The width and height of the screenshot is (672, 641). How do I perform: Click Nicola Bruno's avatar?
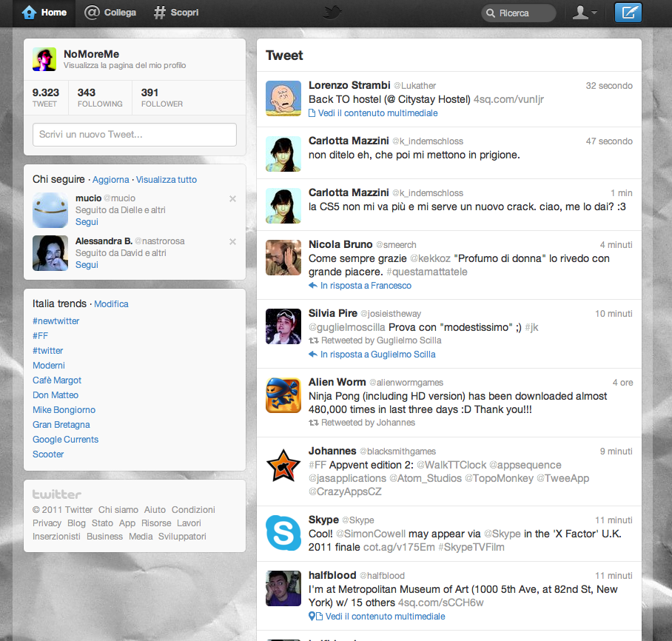click(x=283, y=258)
